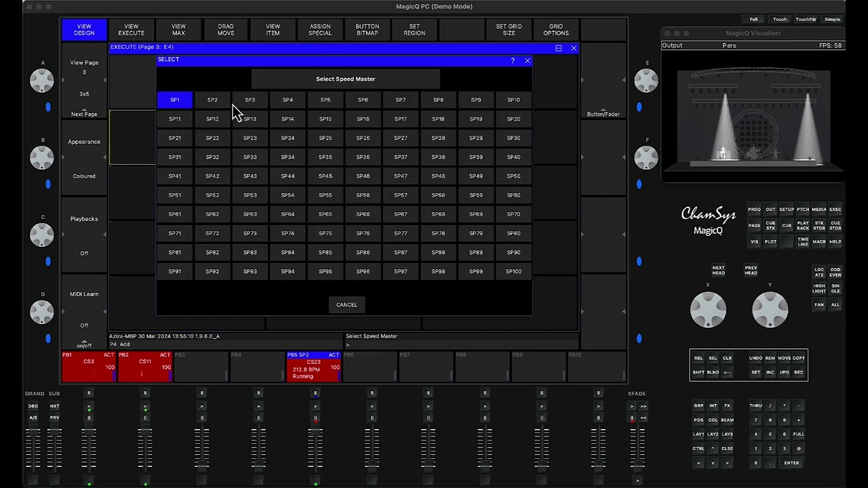The width and height of the screenshot is (868, 488).
Task: Click the LOCATE key
Action: [x=819, y=272]
